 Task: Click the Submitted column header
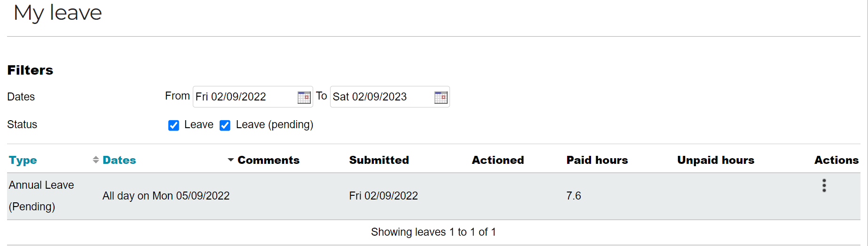point(379,160)
